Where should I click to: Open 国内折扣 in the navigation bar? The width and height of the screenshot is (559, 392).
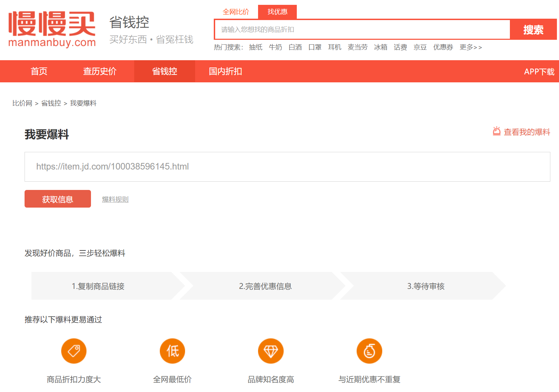pyautogui.click(x=225, y=71)
